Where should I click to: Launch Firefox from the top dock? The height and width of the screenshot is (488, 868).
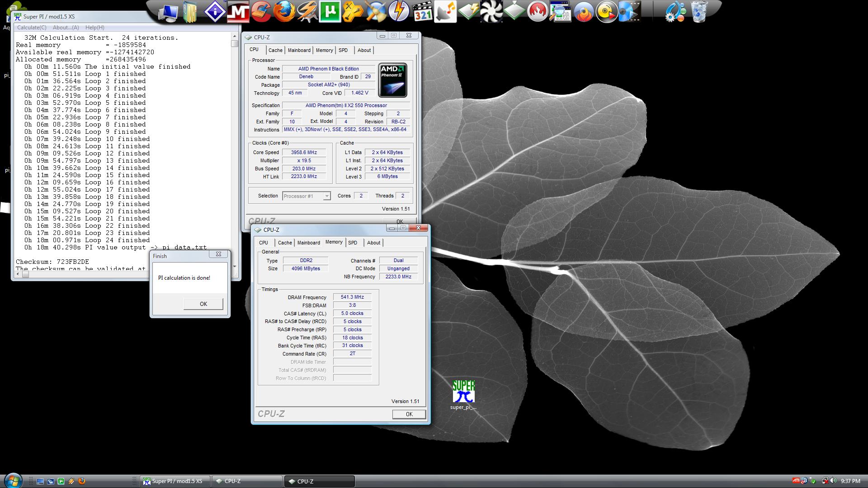[x=284, y=12]
